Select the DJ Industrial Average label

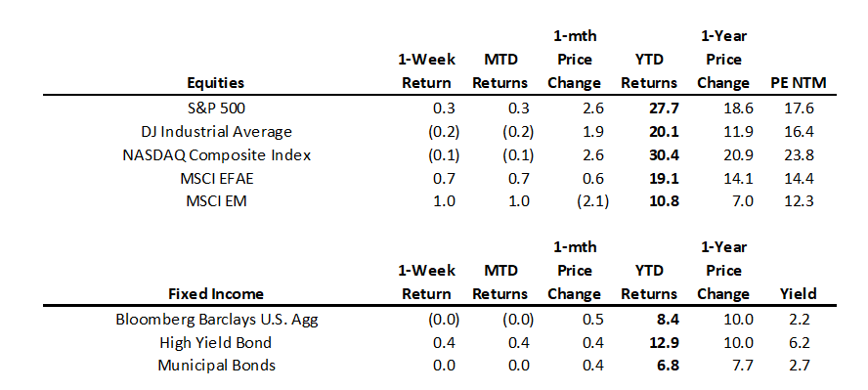pyautogui.click(x=216, y=132)
